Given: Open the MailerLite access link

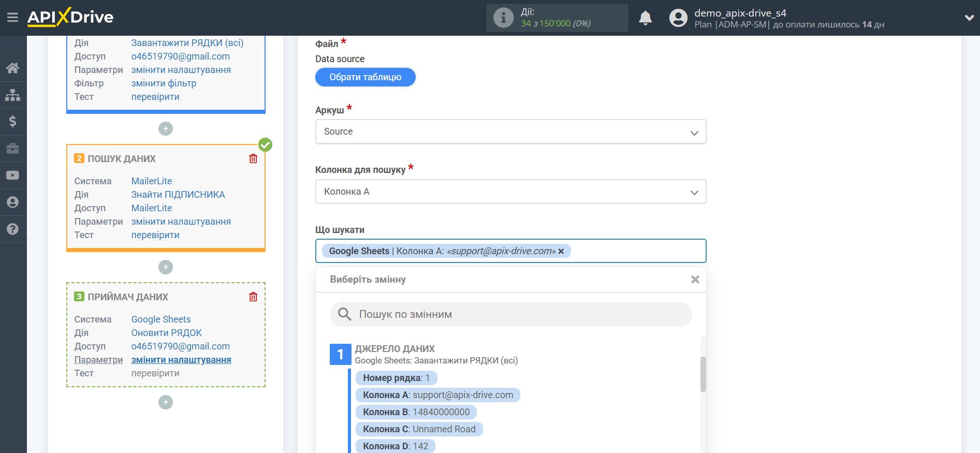Looking at the screenshot, I should click(152, 208).
